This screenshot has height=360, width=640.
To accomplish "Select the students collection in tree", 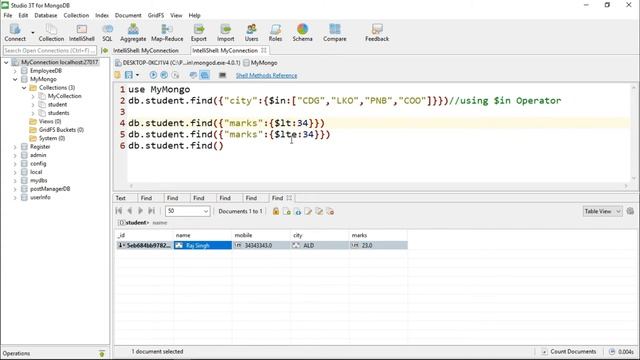I will pos(58,113).
